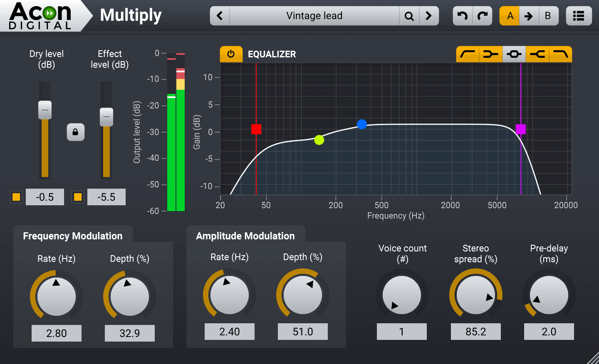
Task: Click the Effect level slider handle
Action: click(106, 118)
